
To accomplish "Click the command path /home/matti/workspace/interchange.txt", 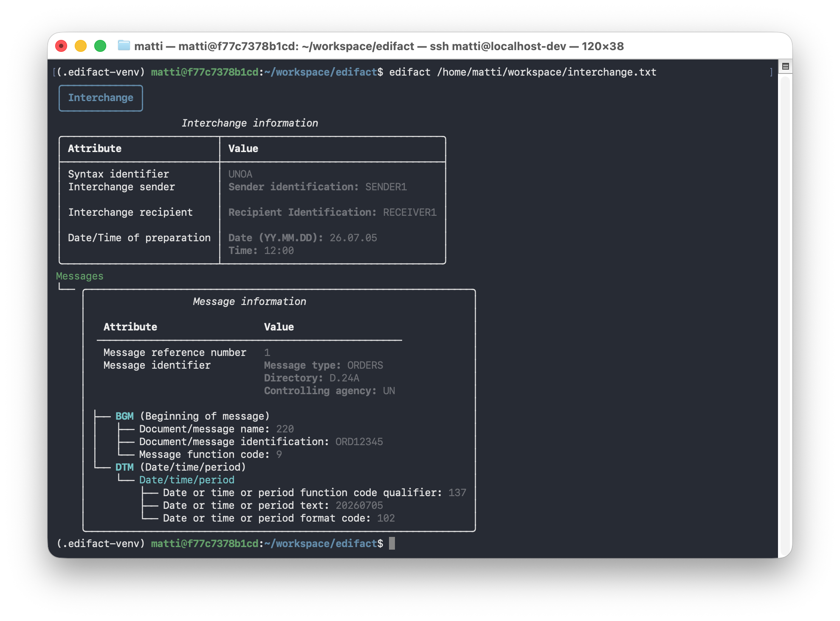I will coord(547,72).
